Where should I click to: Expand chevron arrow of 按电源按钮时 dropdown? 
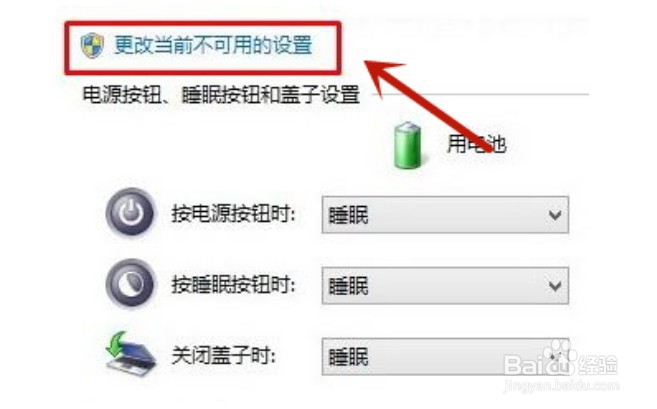[x=555, y=215]
